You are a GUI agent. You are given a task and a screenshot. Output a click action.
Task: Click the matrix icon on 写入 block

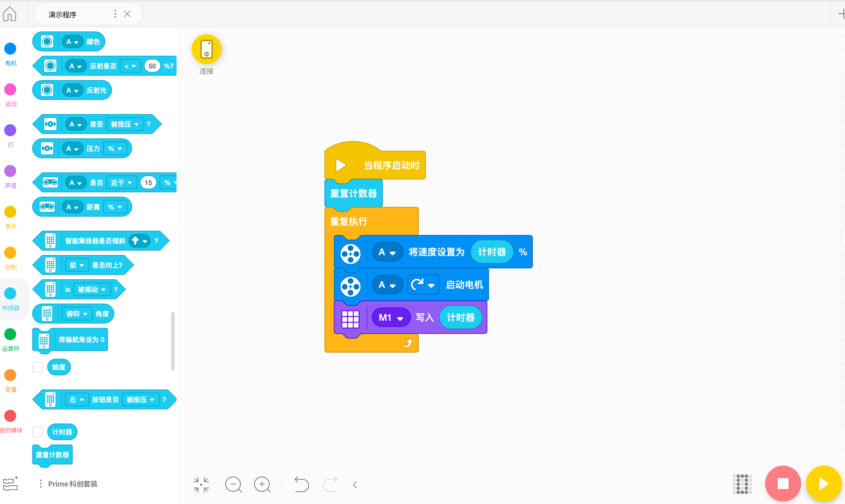[x=350, y=319]
